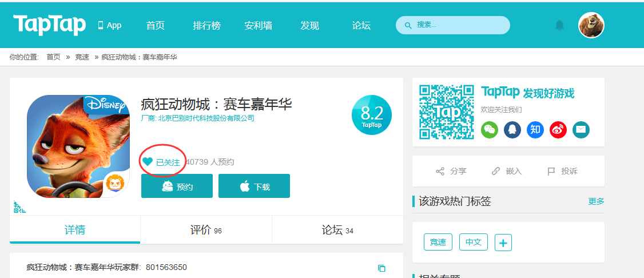Click 更多 next to 该游戏热门标签
The image size is (644, 278).
tap(597, 201)
